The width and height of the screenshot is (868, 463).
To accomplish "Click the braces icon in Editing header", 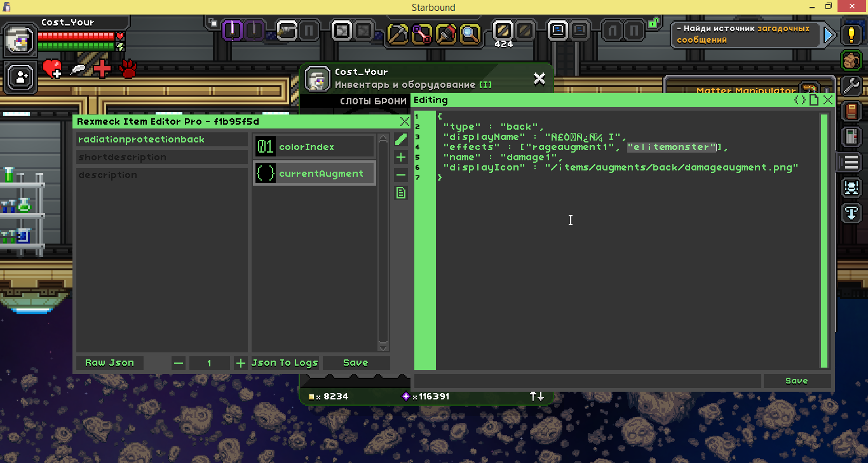I will 800,100.
